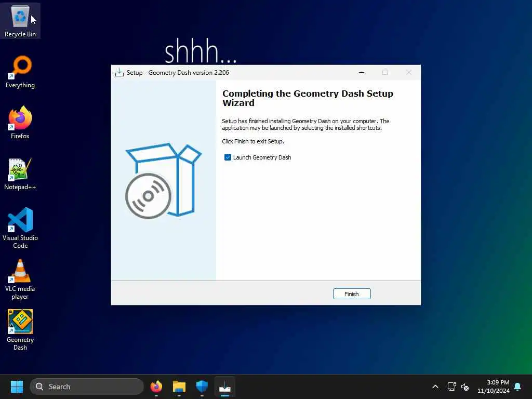The height and width of the screenshot is (399, 532).
Task: Select the Firefox desktop shortcut
Action: [x=20, y=123]
